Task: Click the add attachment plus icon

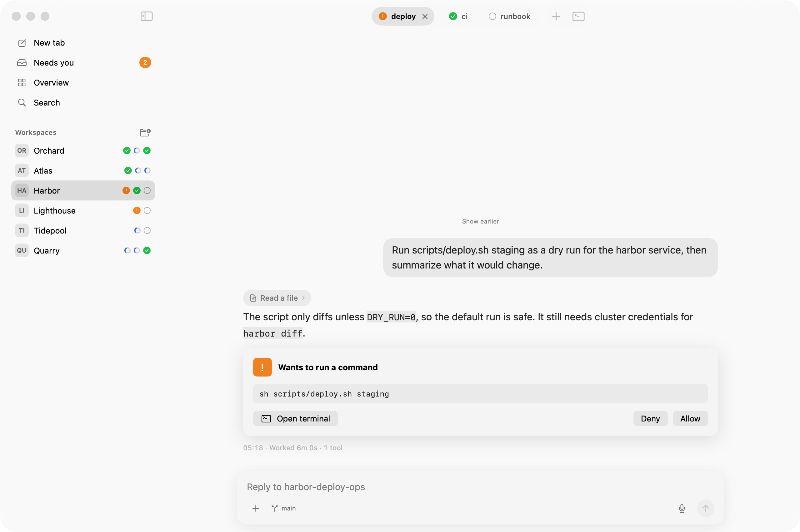Action: point(256,508)
